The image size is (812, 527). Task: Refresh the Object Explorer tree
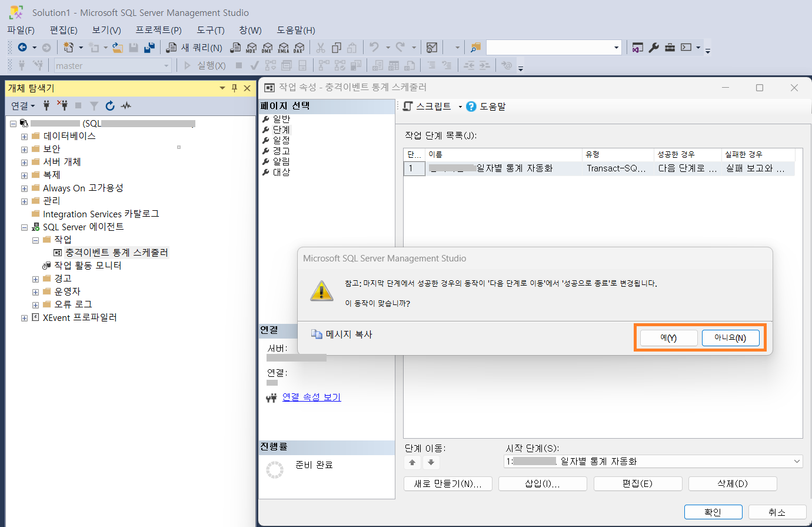110,105
